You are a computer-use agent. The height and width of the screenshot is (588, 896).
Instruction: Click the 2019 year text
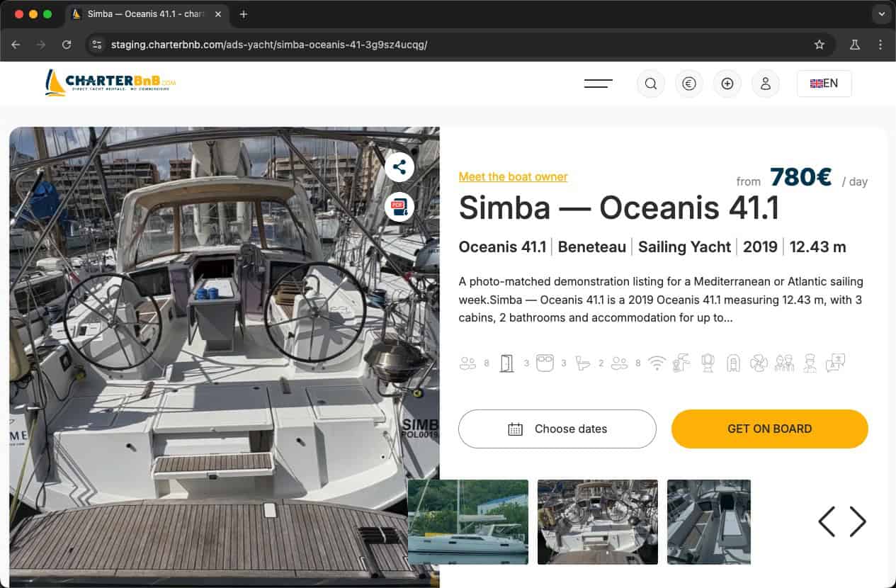pyautogui.click(x=760, y=247)
